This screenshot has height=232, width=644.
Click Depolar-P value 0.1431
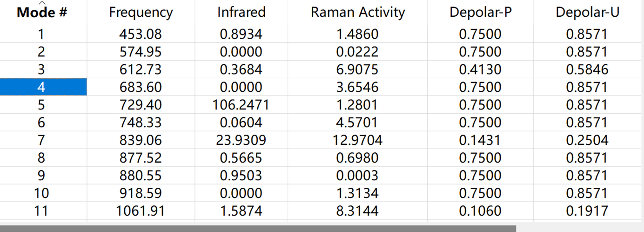[480, 140]
